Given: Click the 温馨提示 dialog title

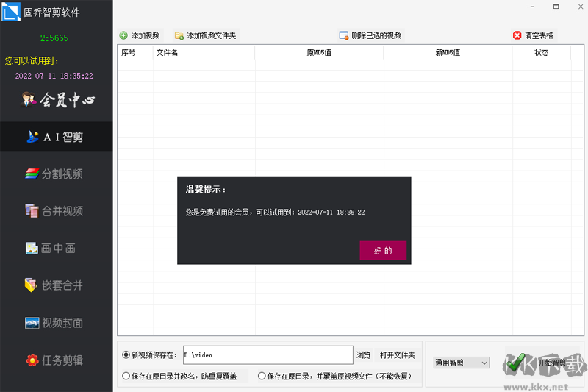Looking at the screenshot, I should 206,190.
